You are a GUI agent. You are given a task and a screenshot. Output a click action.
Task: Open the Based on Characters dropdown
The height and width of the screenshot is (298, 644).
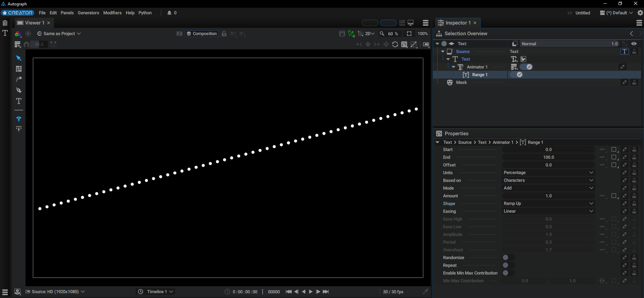pos(548,180)
